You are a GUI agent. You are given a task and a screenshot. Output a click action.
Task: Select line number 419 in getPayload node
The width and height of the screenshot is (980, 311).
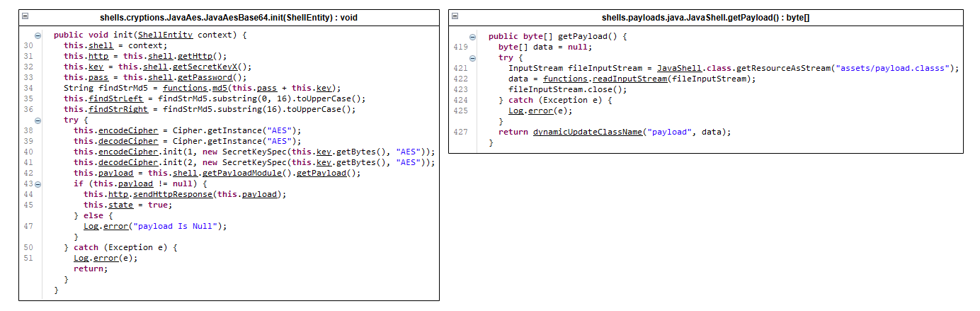pos(461,47)
